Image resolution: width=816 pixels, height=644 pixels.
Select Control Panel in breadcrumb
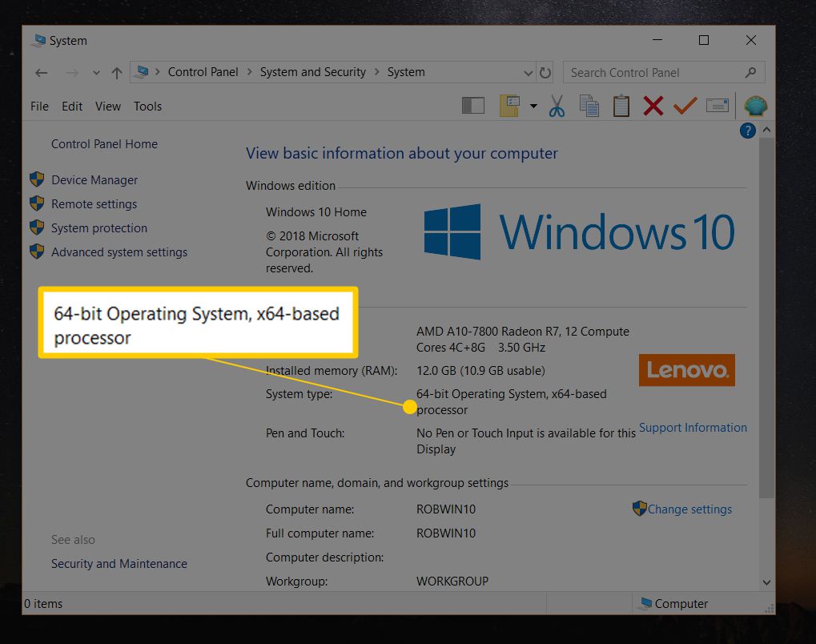(203, 72)
